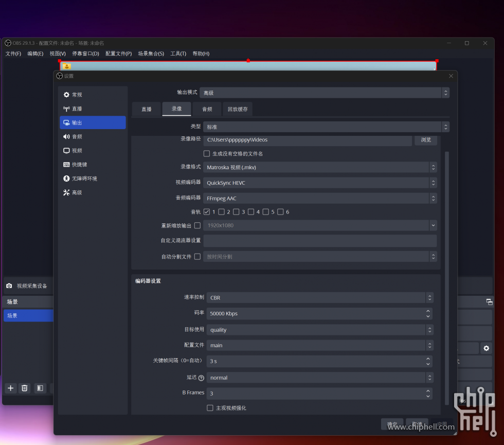Open 音频 speaker icon in settings sidebar
This screenshot has width=504, height=445.
[x=66, y=137]
